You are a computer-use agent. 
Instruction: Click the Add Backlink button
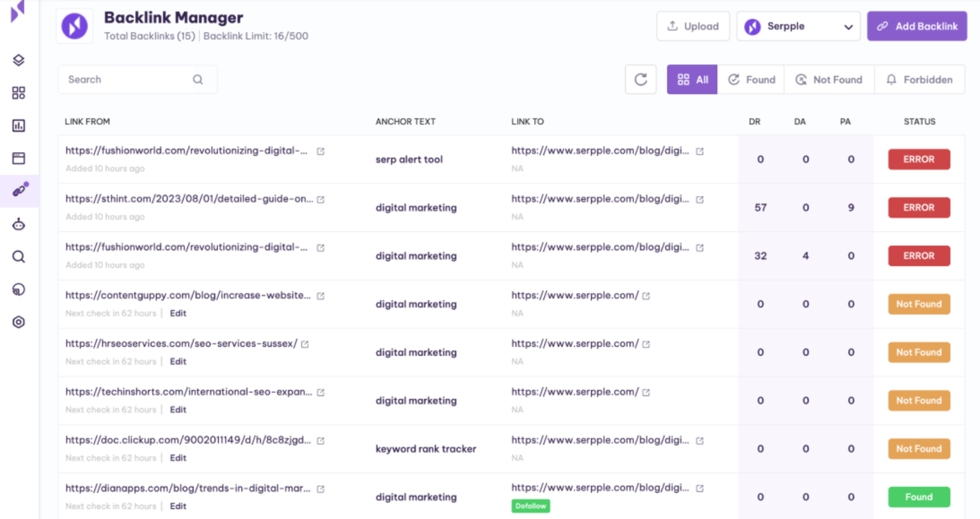pyautogui.click(x=917, y=26)
